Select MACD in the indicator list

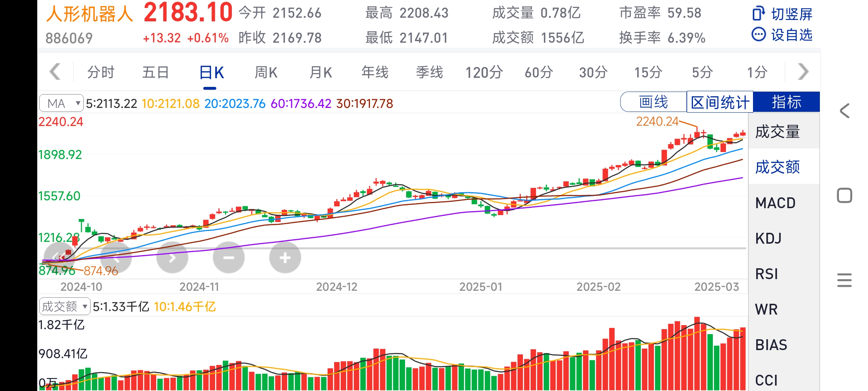775,203
